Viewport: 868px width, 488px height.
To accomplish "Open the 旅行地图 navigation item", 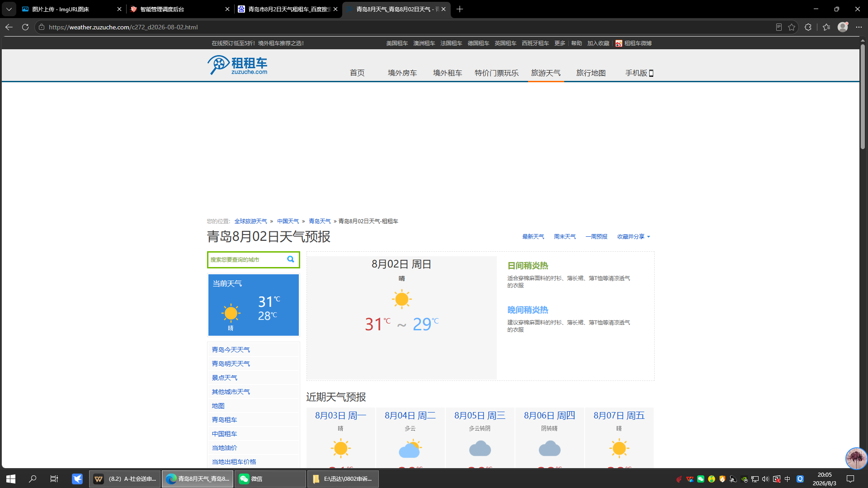I will coord(591,73).
